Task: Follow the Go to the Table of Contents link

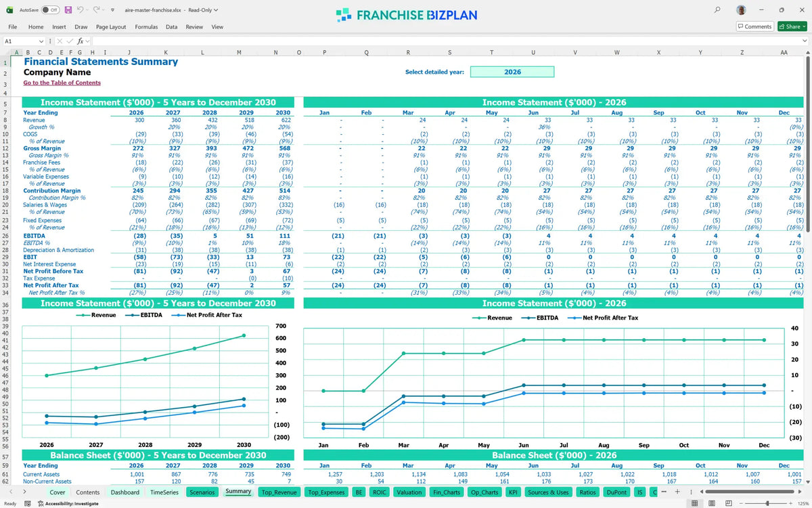Action: pos(62,83)
